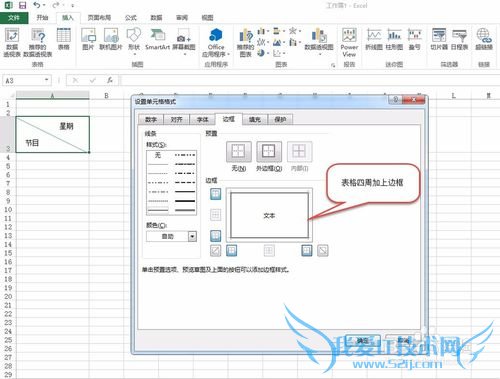Toggle the diagonal-down border button
Image resolution: width=500 pixels, height=379 pixels.
click(323, 251)
